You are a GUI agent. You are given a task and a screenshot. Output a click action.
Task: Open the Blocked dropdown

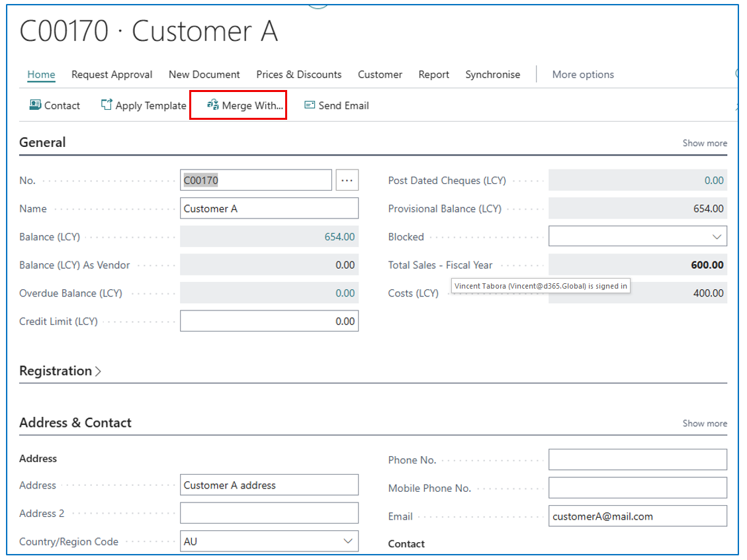[717, 237]
